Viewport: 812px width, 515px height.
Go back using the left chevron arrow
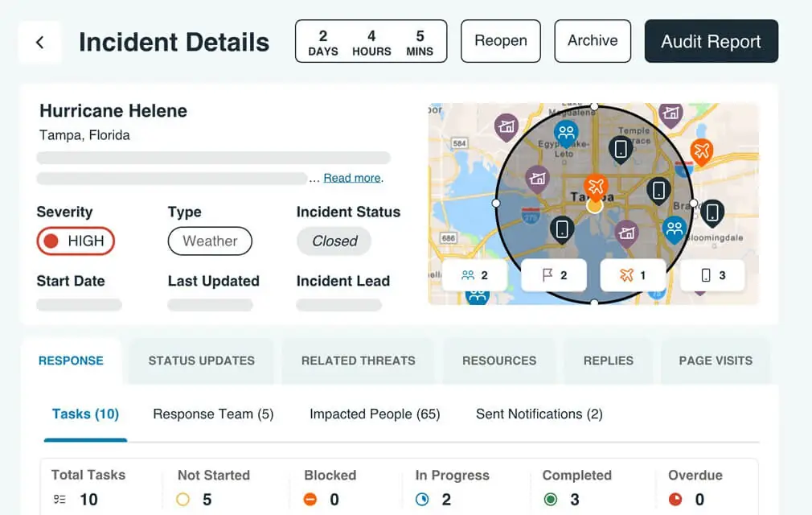pos(40,42)
